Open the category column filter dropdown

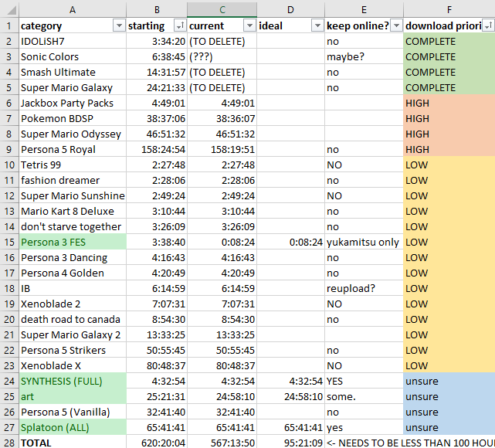pyautogui.click(x=119, y=25)
